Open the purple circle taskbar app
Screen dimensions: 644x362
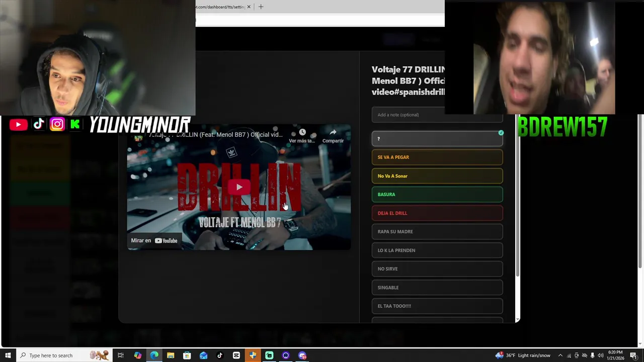[x=286, y=355]
